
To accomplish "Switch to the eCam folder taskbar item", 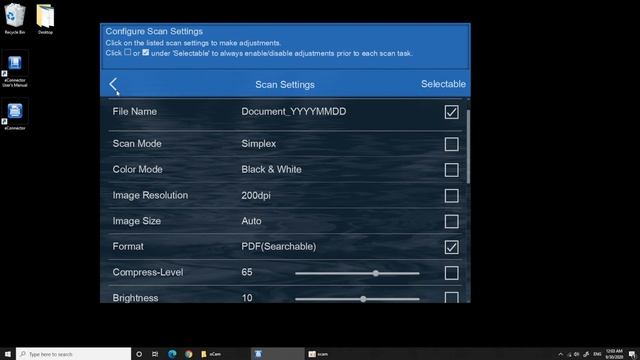I will [211, 354].
